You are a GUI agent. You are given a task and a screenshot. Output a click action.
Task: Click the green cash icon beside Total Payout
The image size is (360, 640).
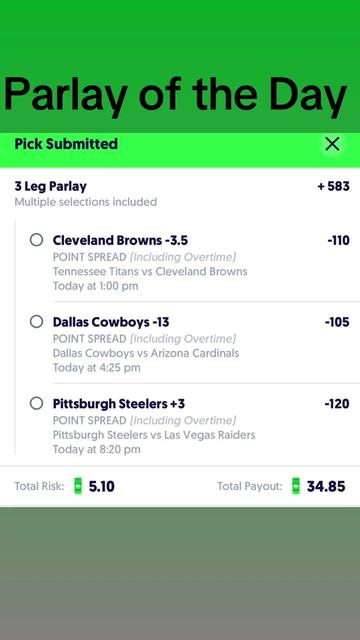(296, 486)
